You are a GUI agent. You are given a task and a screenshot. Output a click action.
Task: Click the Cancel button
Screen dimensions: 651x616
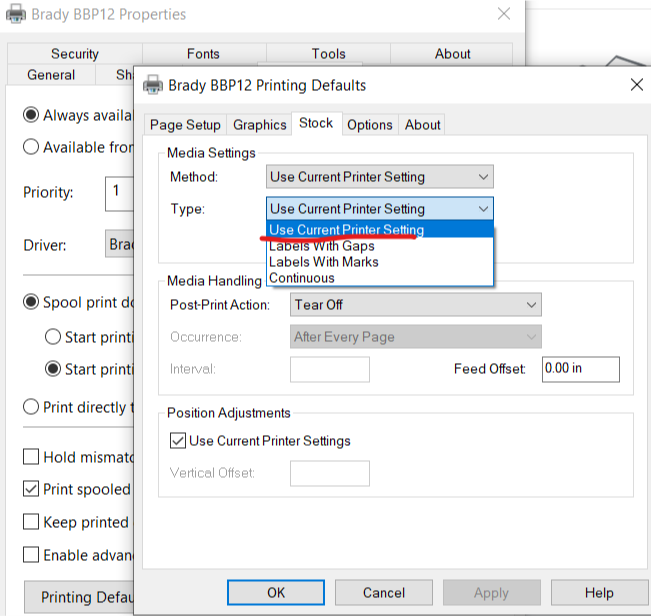(x=384, y=593)
